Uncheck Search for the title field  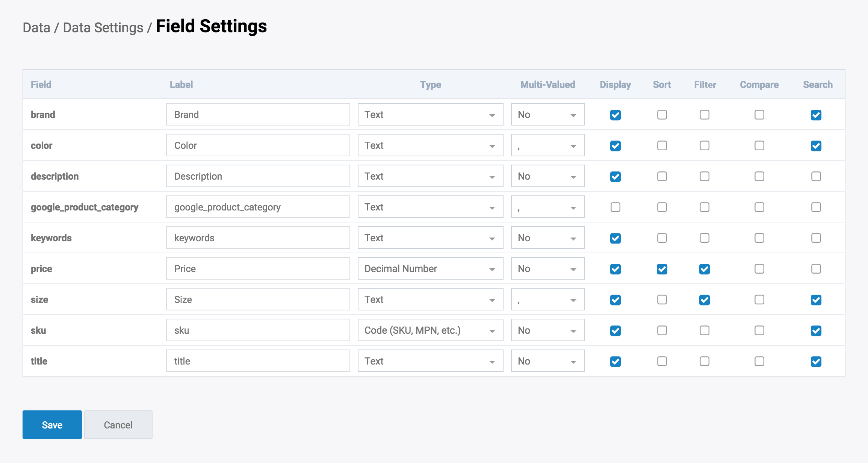pos(816,362)
